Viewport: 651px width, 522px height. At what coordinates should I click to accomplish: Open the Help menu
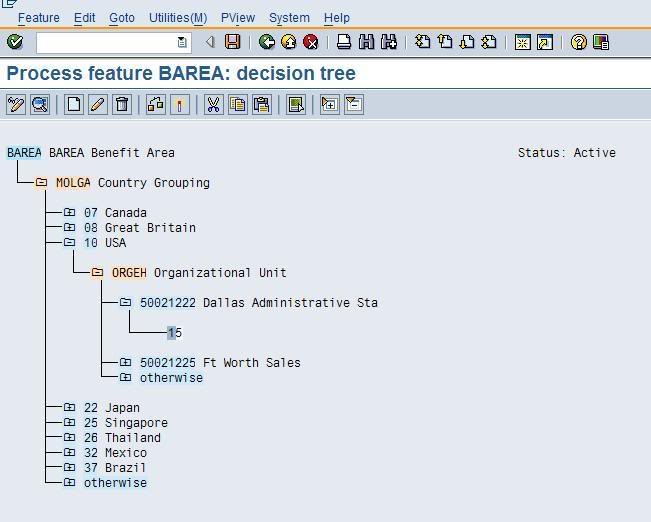pyautogui.click(x=337, y=18)
